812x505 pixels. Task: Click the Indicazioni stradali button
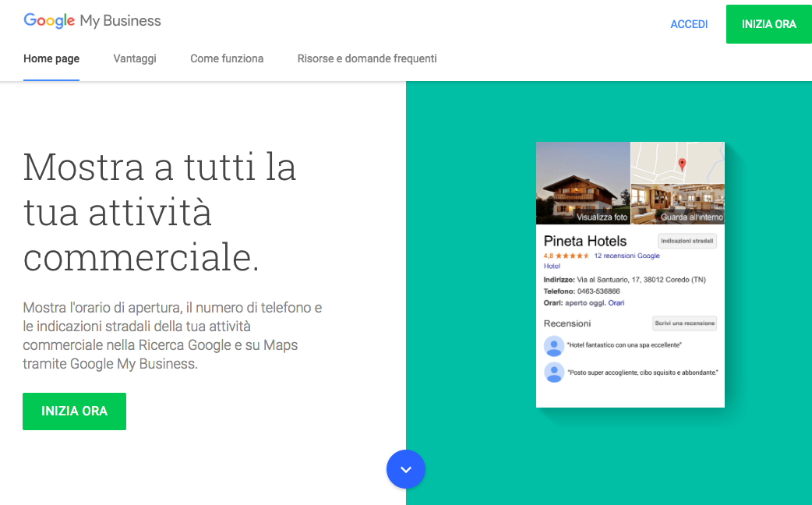[x=687, y=241]
